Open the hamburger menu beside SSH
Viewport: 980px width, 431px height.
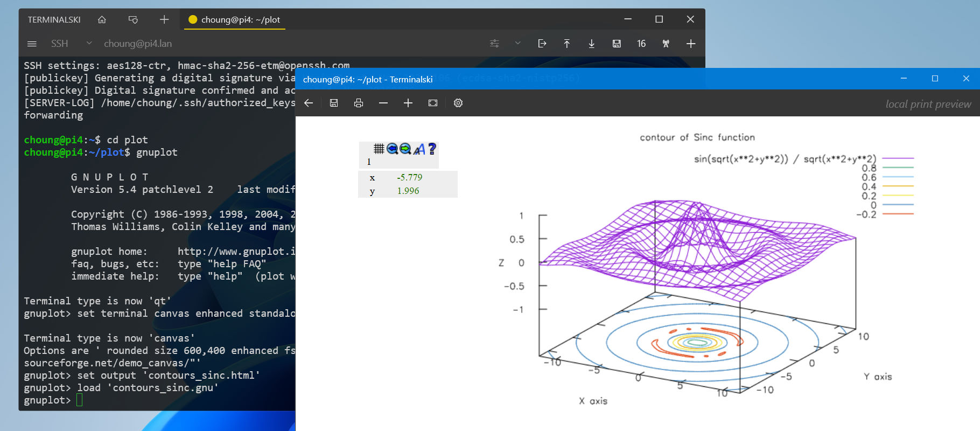click(x=32, y=44)
